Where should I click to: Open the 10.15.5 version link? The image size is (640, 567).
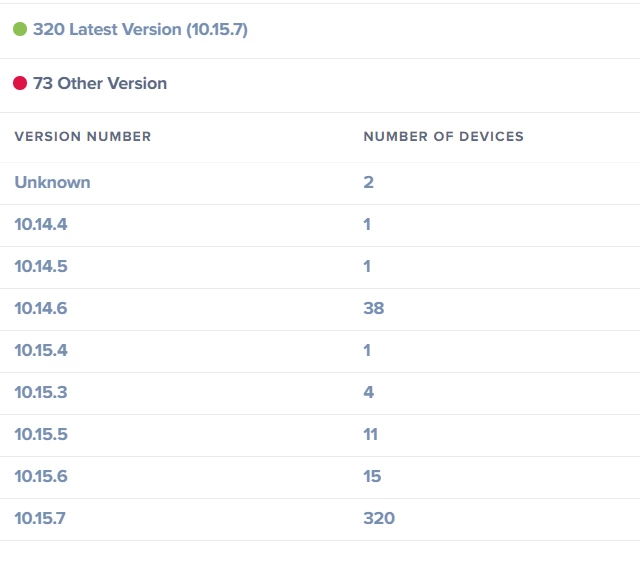41,435
